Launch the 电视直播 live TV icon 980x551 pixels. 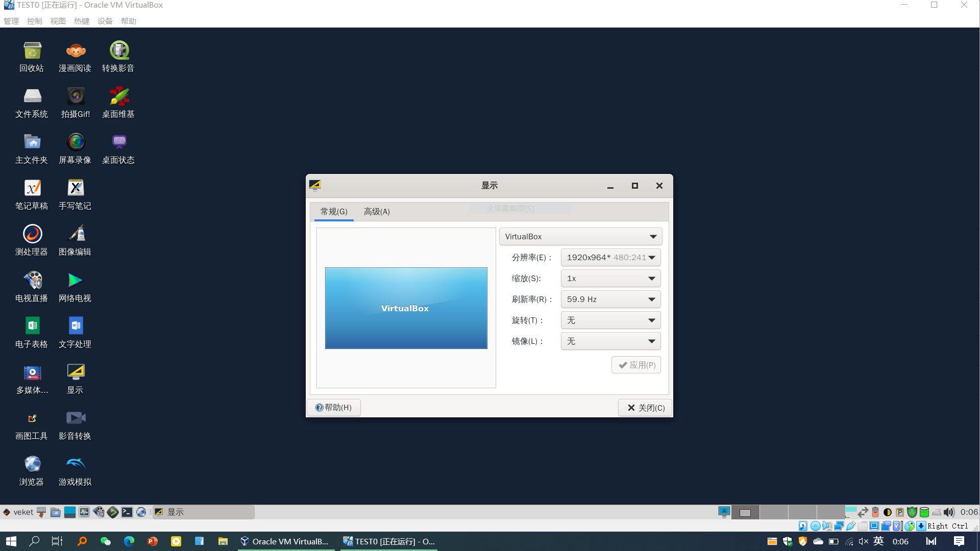[32, 287]
